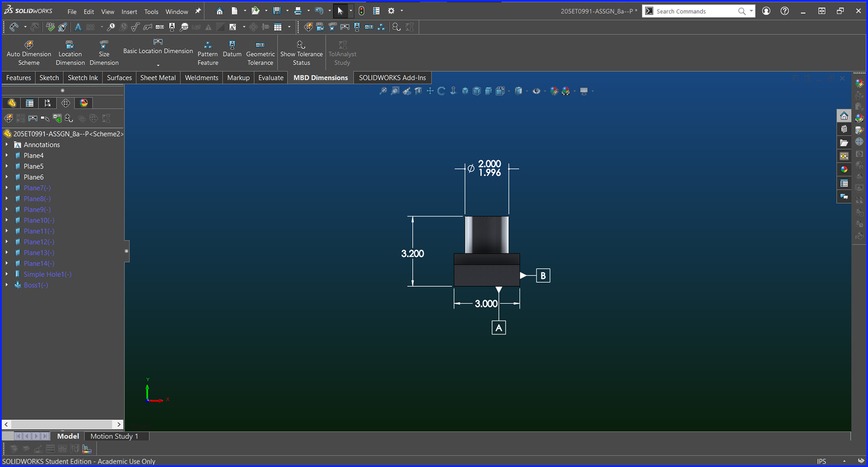
Task: Open the Options gear dropdown arrow
Action: pyautogui.click(x=401, y=11)
